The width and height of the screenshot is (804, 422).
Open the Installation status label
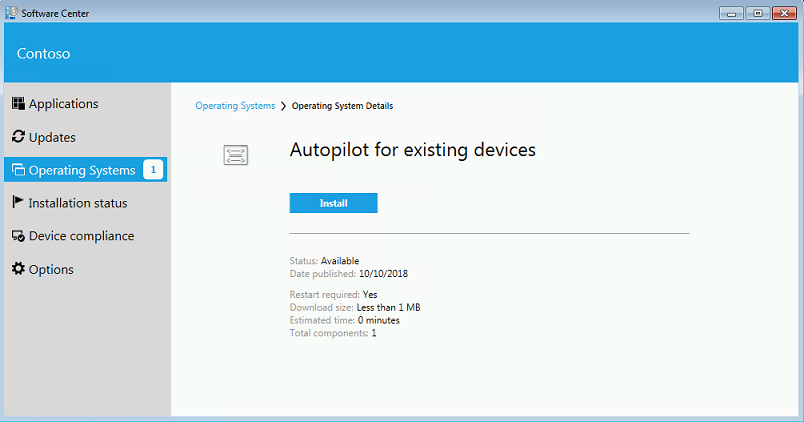[x=78, y=203]
